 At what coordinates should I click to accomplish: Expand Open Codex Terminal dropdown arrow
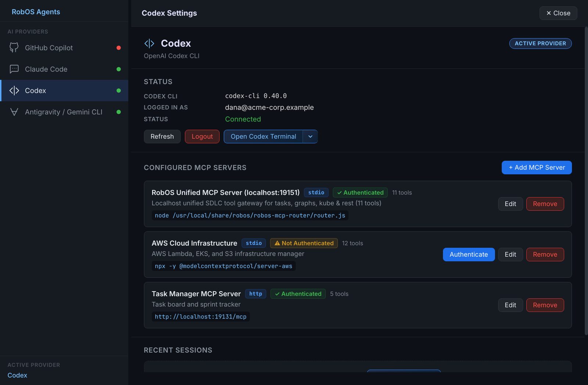pos(310,136)
